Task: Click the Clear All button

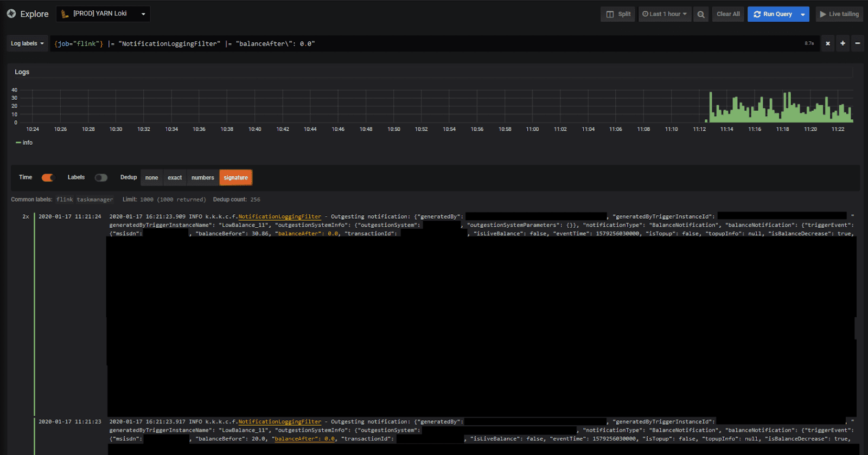Action: click(x=728, y=14)
